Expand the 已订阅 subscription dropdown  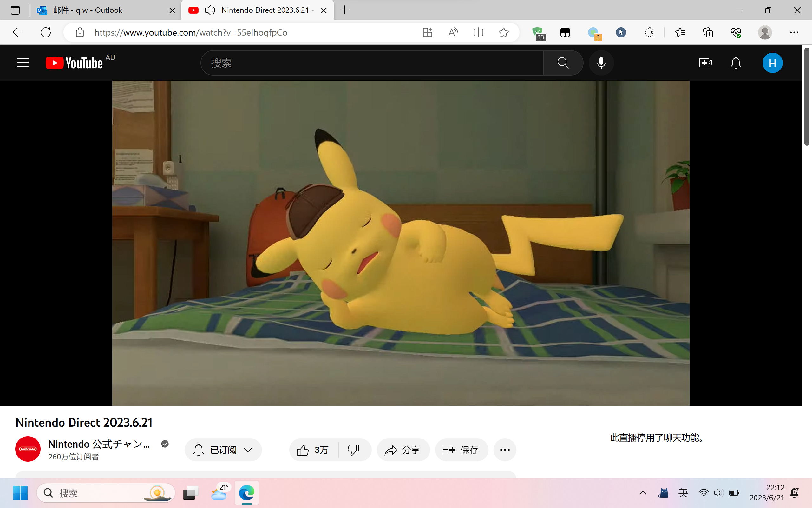click(x=223, y=450)
